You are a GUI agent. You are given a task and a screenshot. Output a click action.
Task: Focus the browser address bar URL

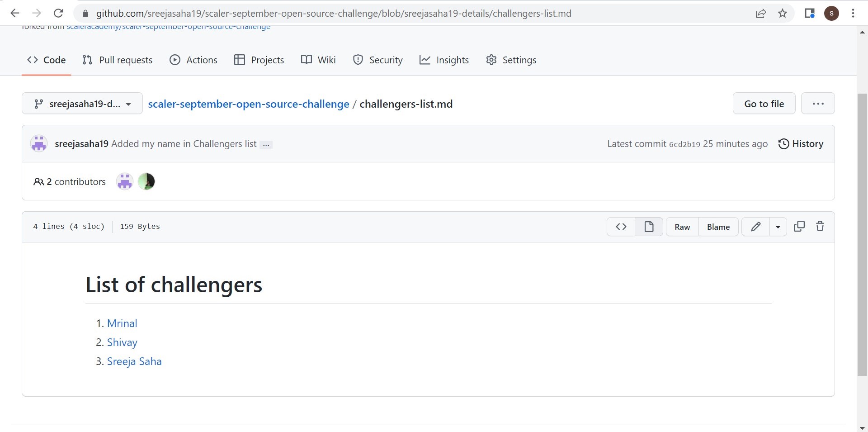pyautogui.click(x=334, y=14)
